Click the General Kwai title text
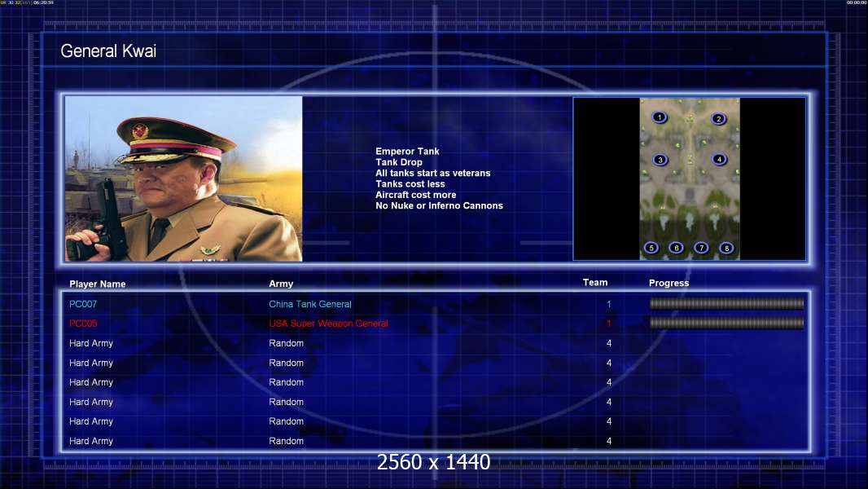This screenshot has height=489, width=868. 108,51
